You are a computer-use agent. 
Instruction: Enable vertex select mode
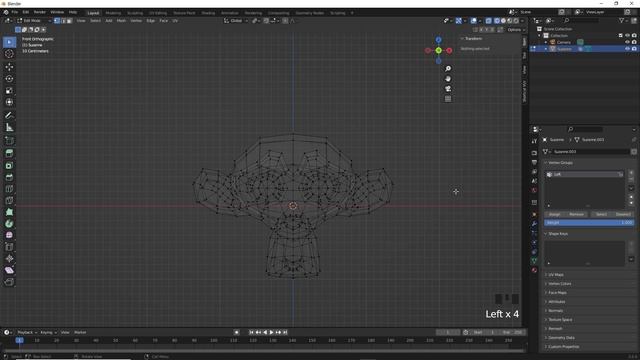click(x=57, y=20)
